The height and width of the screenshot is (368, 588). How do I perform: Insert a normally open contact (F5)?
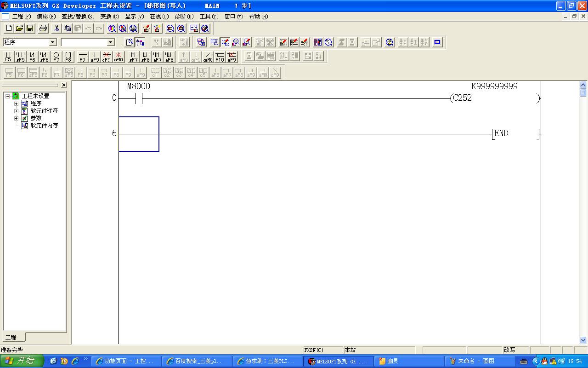pos(8,57)
